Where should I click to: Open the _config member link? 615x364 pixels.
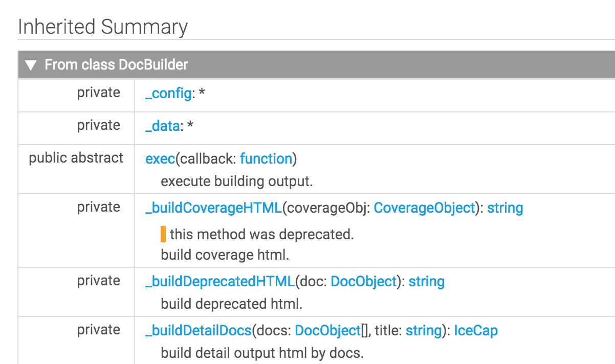pos(168,94)
